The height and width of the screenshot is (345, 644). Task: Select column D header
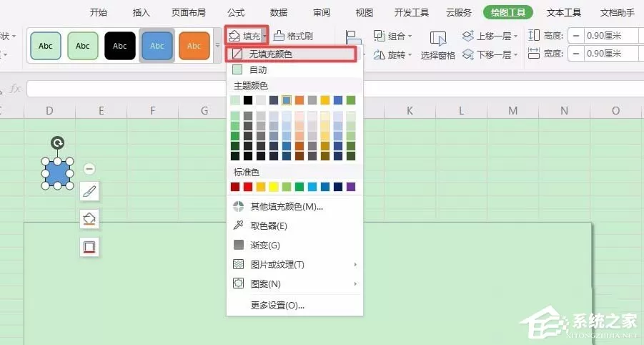(x=50, y=111)
